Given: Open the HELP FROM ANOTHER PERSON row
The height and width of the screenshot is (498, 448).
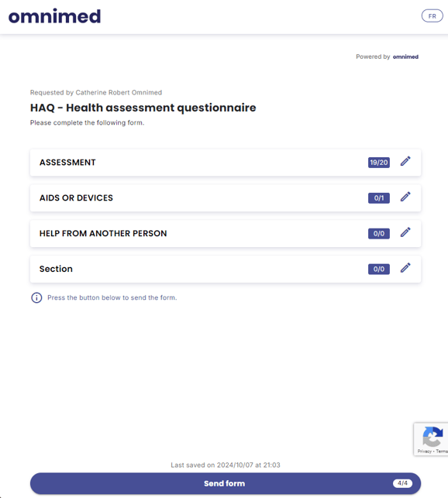Looking at the screenshot, I should [226, 233].
